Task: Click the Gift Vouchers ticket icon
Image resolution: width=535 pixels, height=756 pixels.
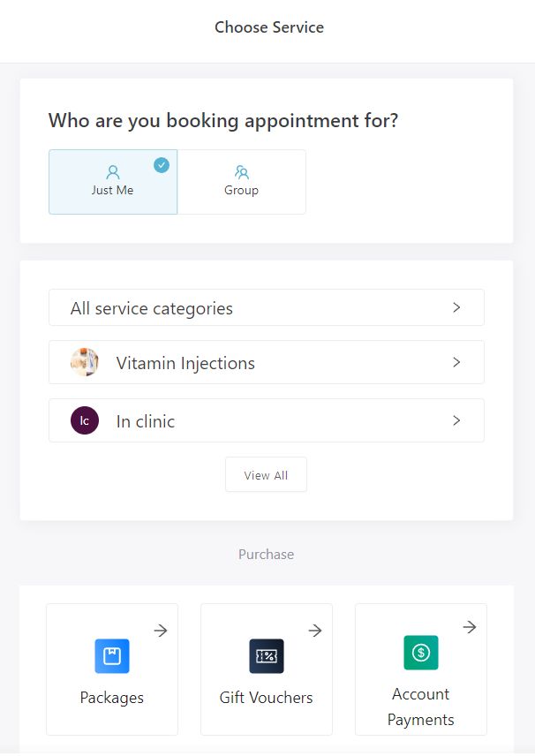Action: 267,656
